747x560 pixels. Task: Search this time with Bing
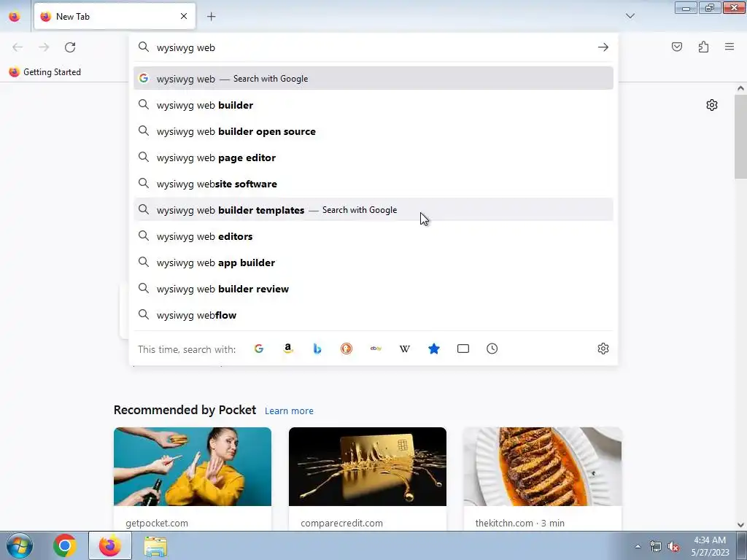[317, 349]
